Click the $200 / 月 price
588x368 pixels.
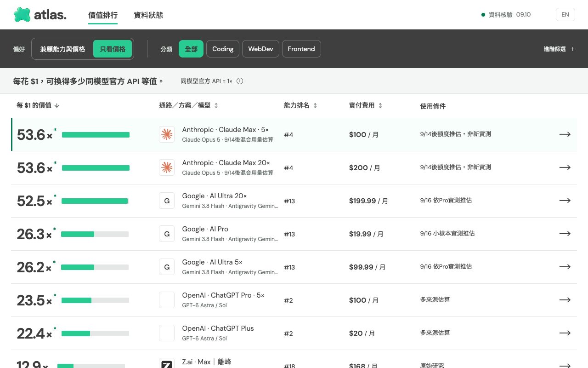tap(365, 168)
